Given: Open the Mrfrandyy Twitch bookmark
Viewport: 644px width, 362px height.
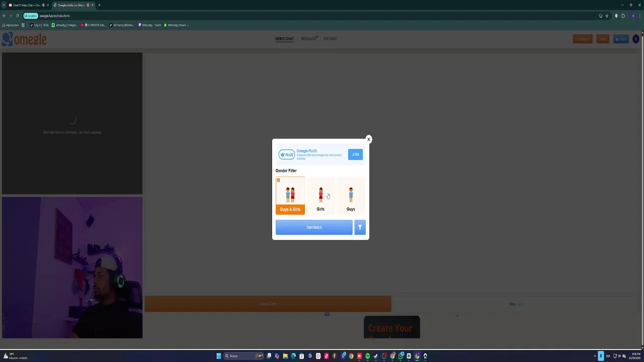Looking at the screenshot, I should pyautogui.click(x=150, y=25).
